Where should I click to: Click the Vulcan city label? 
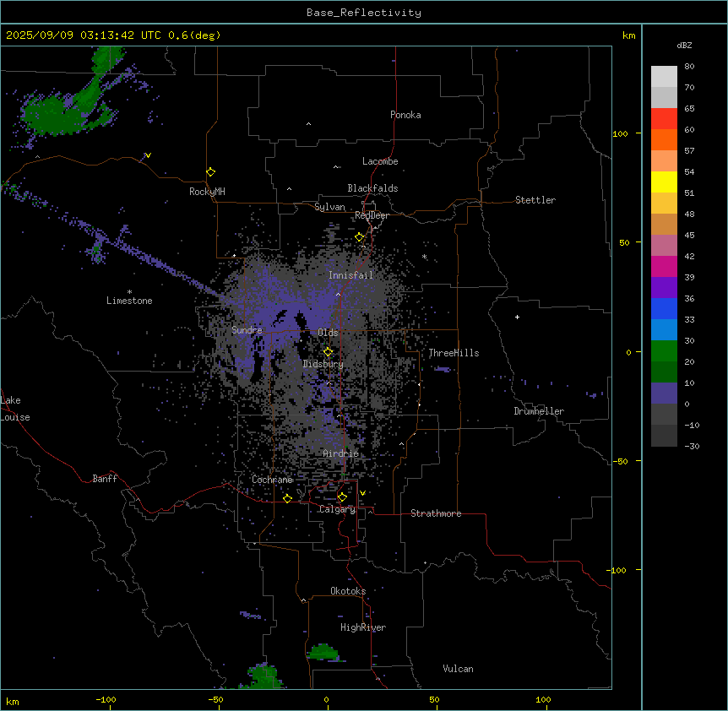click(459, 669)
